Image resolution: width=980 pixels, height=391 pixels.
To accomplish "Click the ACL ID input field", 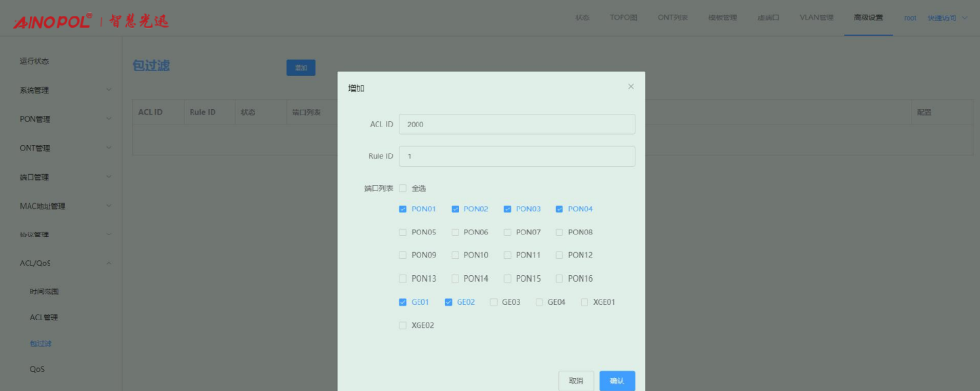I will pos(517,124).
